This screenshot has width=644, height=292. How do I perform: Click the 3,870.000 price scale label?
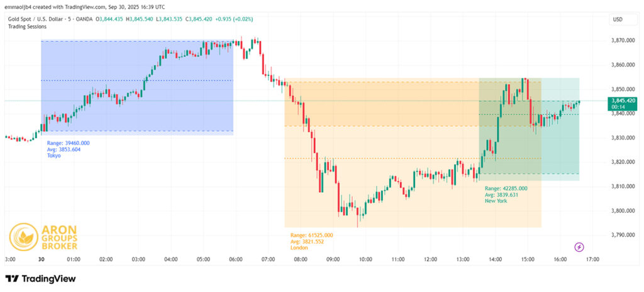[622, 40]
